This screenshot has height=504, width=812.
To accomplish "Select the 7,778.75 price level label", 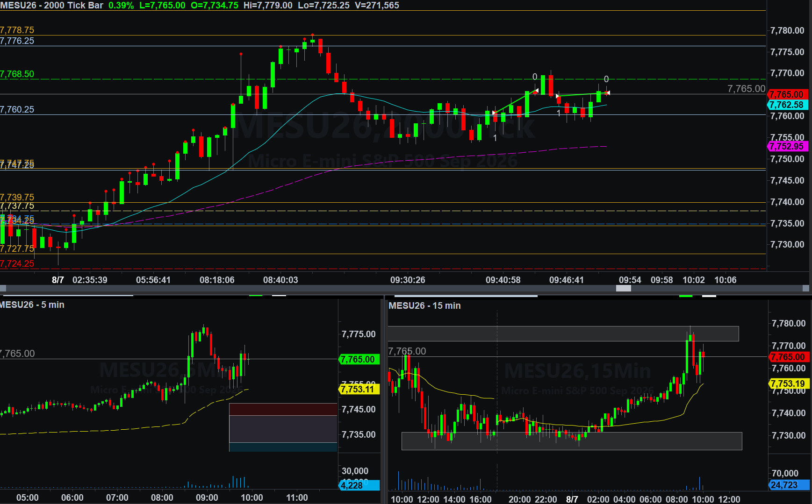I will [17, 30].
